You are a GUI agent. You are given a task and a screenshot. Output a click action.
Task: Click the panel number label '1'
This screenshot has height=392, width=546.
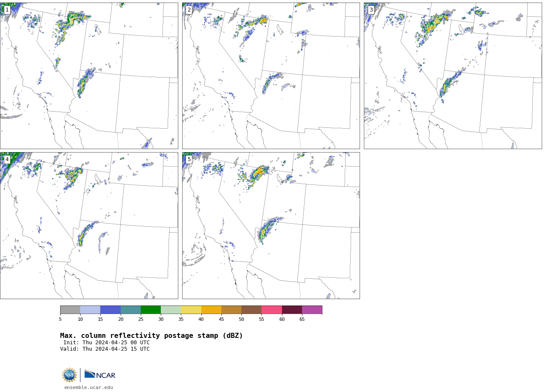coord(7,10)
